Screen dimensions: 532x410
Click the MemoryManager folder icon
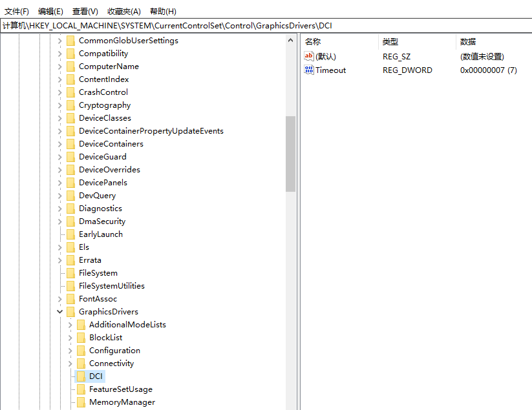(81, 402)
